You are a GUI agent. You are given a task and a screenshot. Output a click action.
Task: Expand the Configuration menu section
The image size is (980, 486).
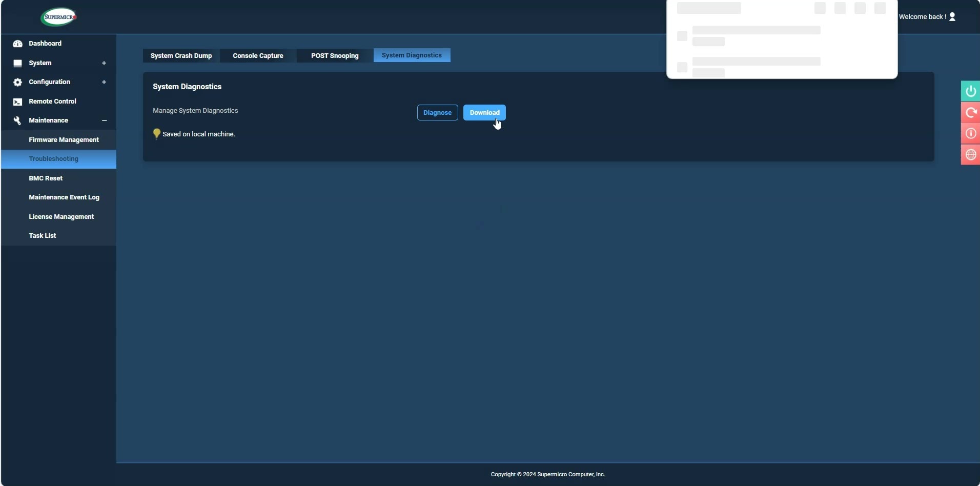pyautogui.click(x=104, y=82)
